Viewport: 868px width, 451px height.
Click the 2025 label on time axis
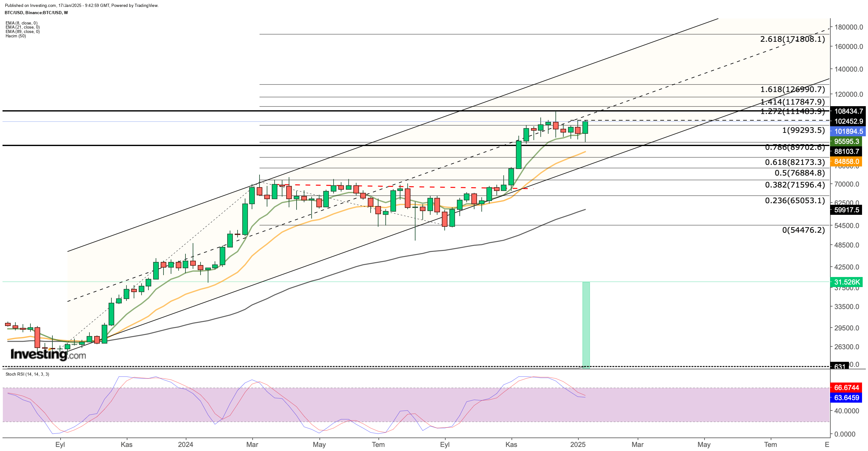tap(577, 445)
